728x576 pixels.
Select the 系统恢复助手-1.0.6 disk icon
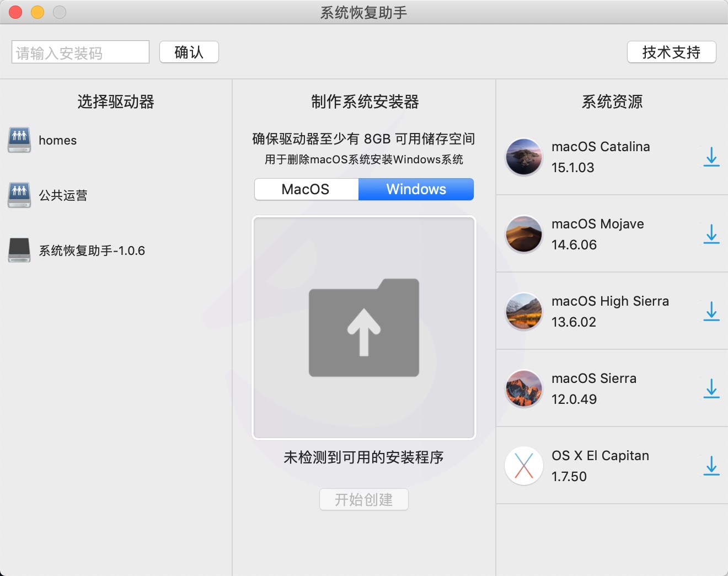tap(19, 250)
